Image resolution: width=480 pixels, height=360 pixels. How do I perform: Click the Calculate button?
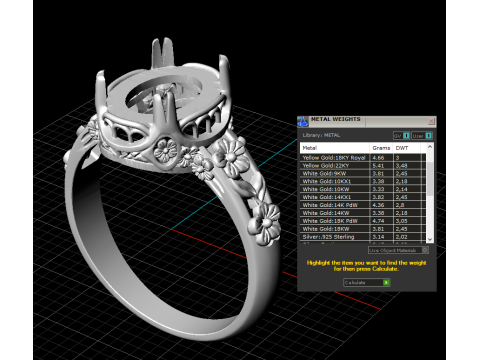pos(367,283)
